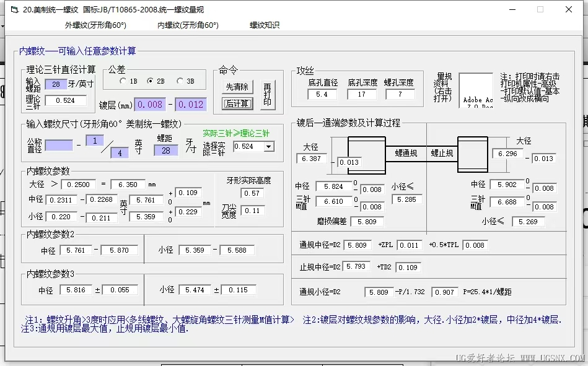This screenshot has width=588, height=366.
Task: Click the 大径 0.2500 inch field
Action: tap(78, 185)
